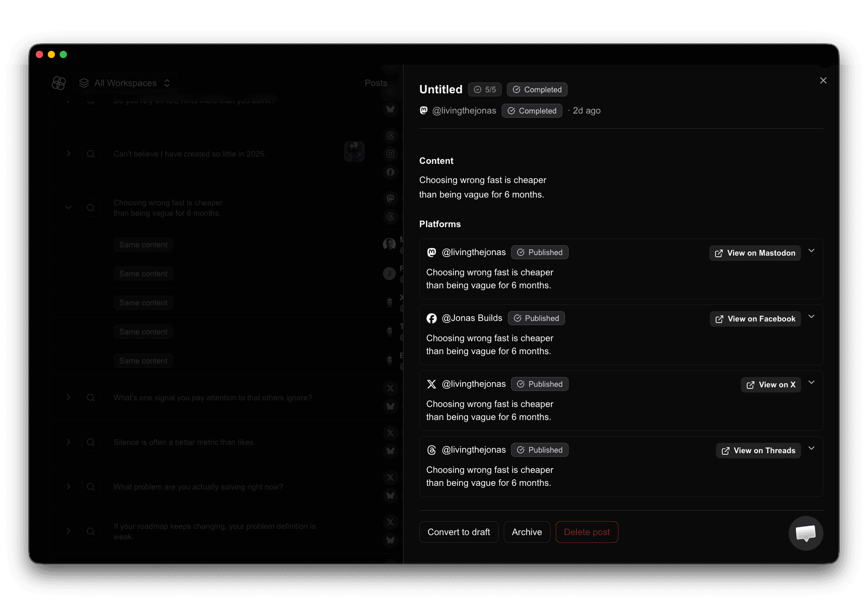The height and width of the screenshot is (602, 868).
Task: Expand the 'If your roadmap keeps changing' row
Action: (68, 531)
